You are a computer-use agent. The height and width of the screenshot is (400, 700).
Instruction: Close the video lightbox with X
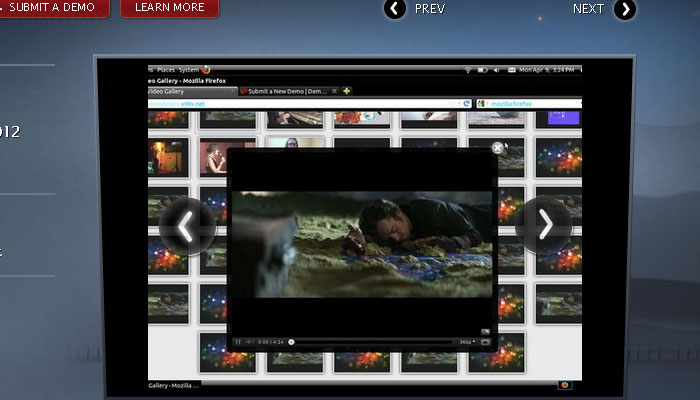coord(497,148)
